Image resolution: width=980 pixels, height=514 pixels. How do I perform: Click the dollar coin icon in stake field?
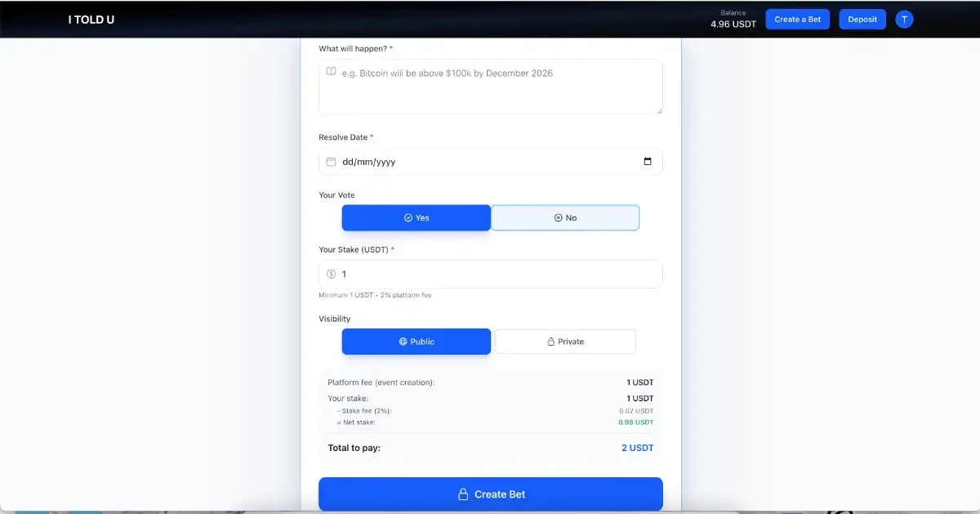click(331, 274)
